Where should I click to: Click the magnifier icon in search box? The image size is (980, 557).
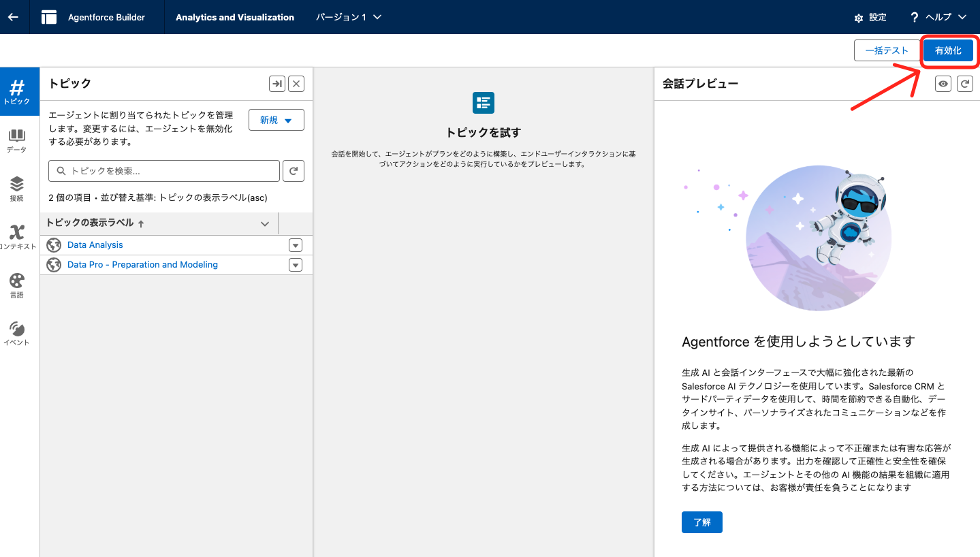(61, 172)
